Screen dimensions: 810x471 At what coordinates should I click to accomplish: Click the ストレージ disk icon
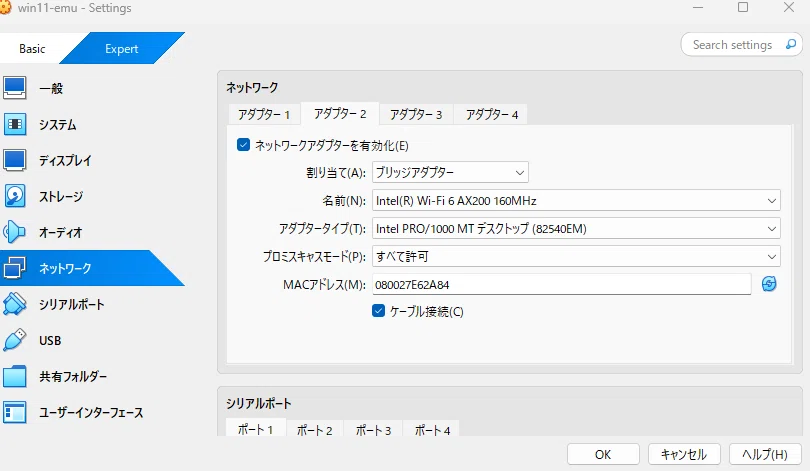(14, 196)
